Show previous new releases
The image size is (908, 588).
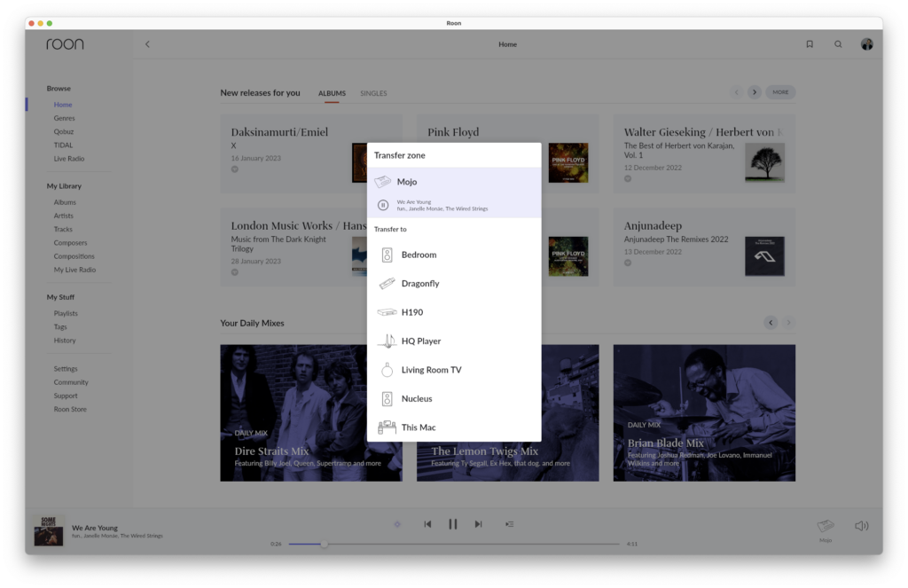pos(737,92)
